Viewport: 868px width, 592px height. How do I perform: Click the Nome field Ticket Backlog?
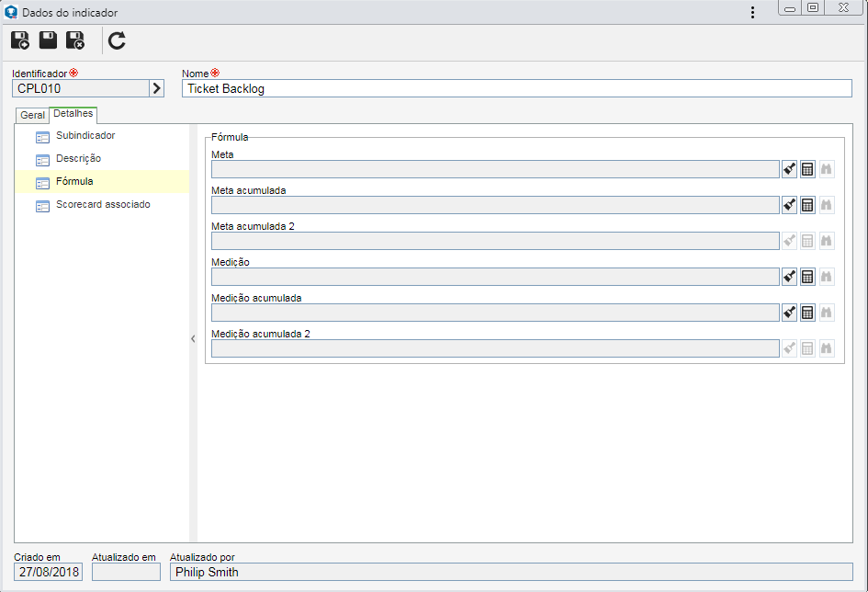pos(516,88)
